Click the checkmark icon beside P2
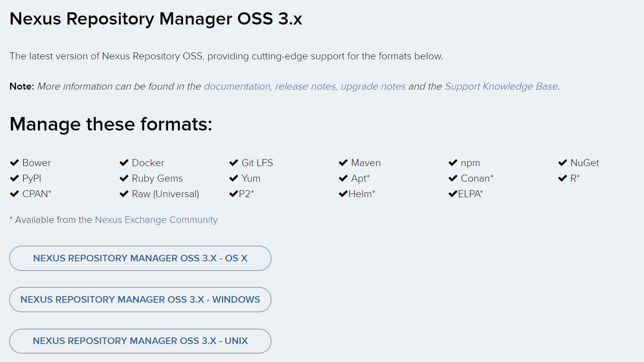 pyautogui.click(x=234, y=193)
